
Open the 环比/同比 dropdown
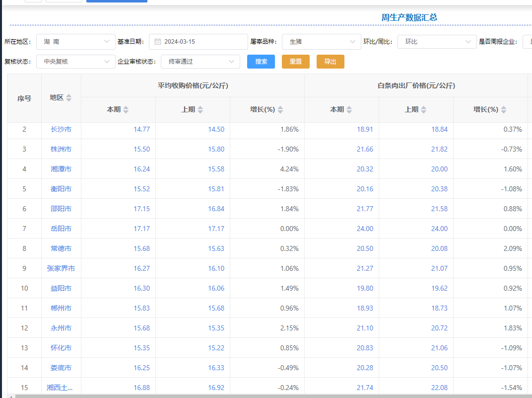[x=437, y=42]
